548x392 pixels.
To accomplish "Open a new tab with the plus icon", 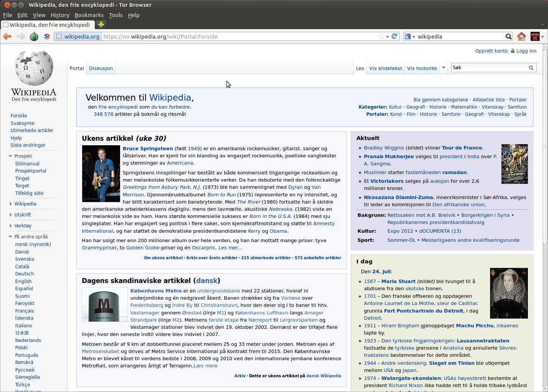I will 101,25.
